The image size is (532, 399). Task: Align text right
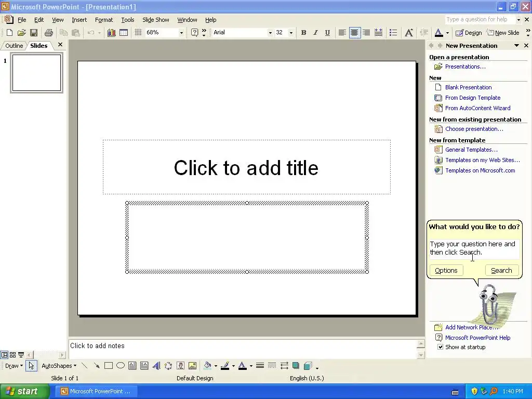click(x=366, y=33)
